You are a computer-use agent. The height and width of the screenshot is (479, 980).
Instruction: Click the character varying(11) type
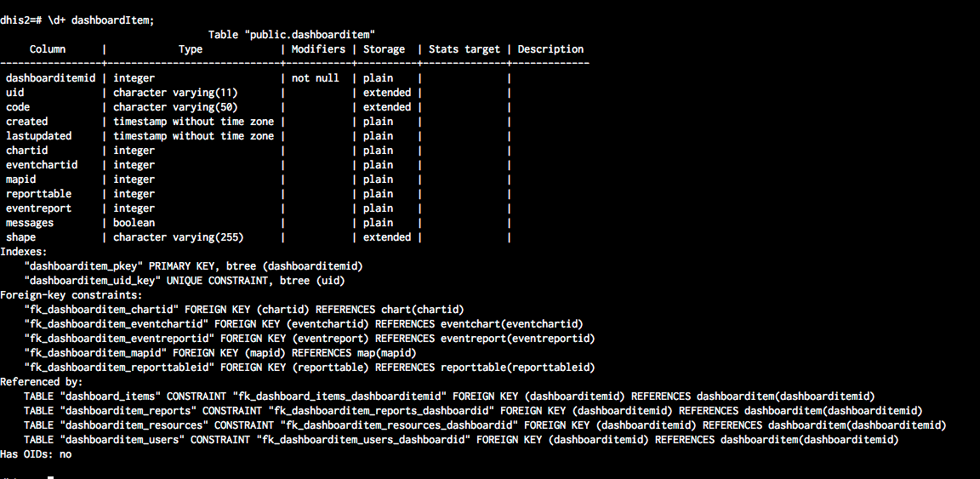[175, 93]
